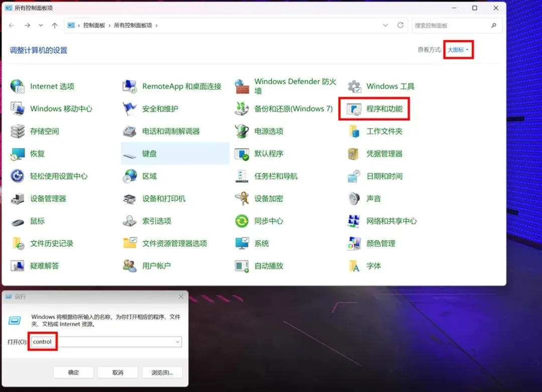Cancel the Run dialog with 取消
The image size is (542, 392).
[117, 372]
